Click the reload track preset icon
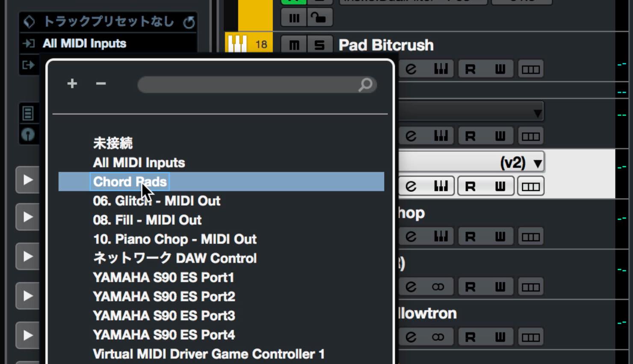 click(189, 22)
